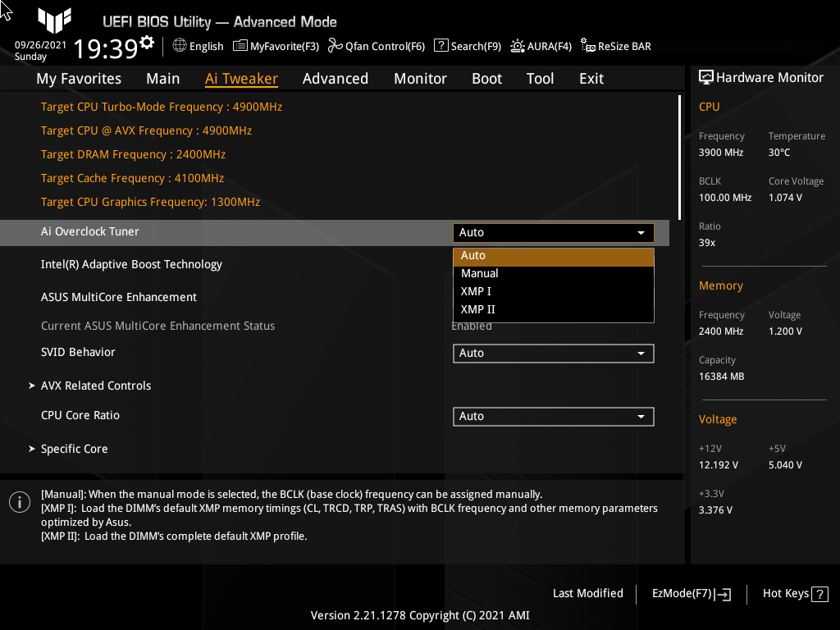840x630 pixels.
Task: Open the Boot menu tab
Action: click(x=486, y=78)
